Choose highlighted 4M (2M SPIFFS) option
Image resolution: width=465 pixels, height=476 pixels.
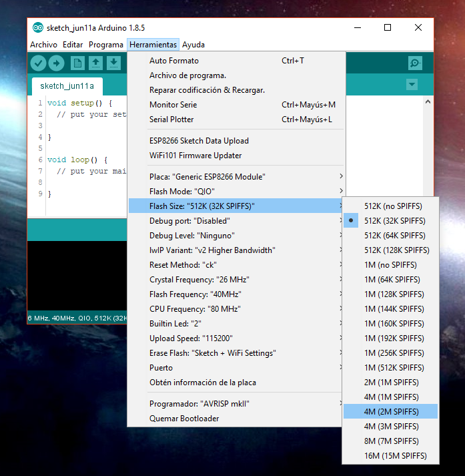pyautogui.click(x=390, y=412)
